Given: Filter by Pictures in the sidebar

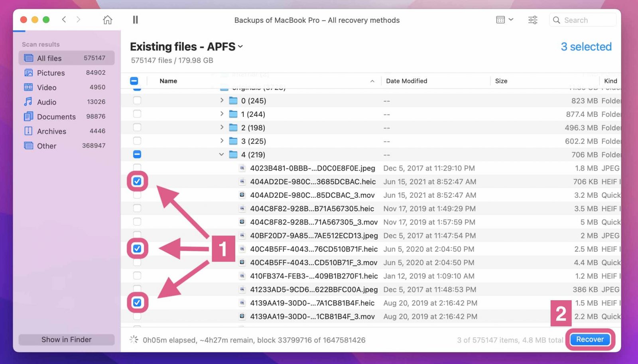Looking at the screenshot, I should tap(66, 73).
